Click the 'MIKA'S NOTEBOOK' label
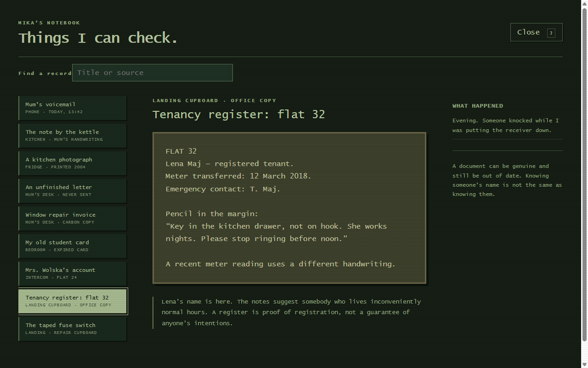The height and width of the screenshot is (368, 588). [49, 23]
